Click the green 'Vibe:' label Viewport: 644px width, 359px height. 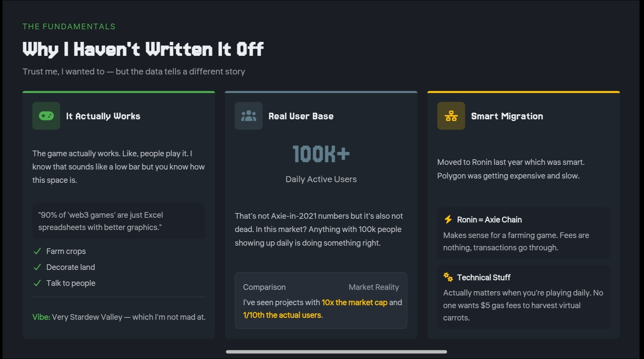click(41, 317)
